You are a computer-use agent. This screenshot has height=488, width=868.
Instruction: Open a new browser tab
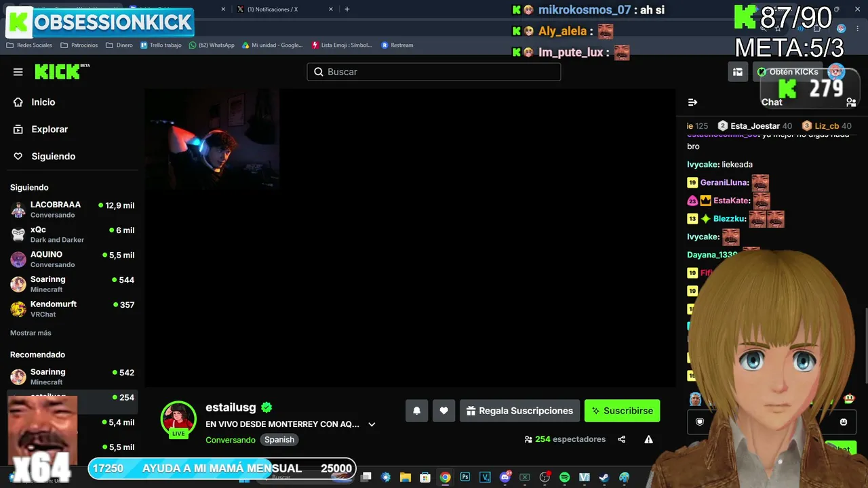[x=347, y=9]
